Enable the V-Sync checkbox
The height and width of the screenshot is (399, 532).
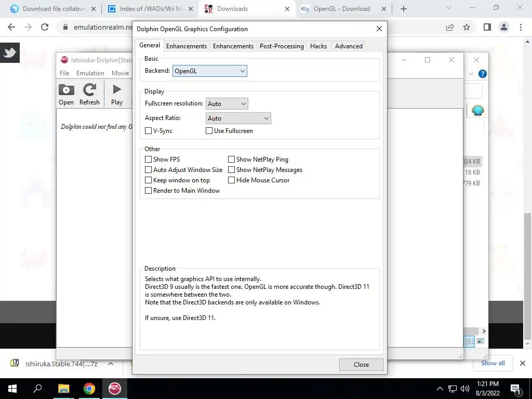coord(148,130)
